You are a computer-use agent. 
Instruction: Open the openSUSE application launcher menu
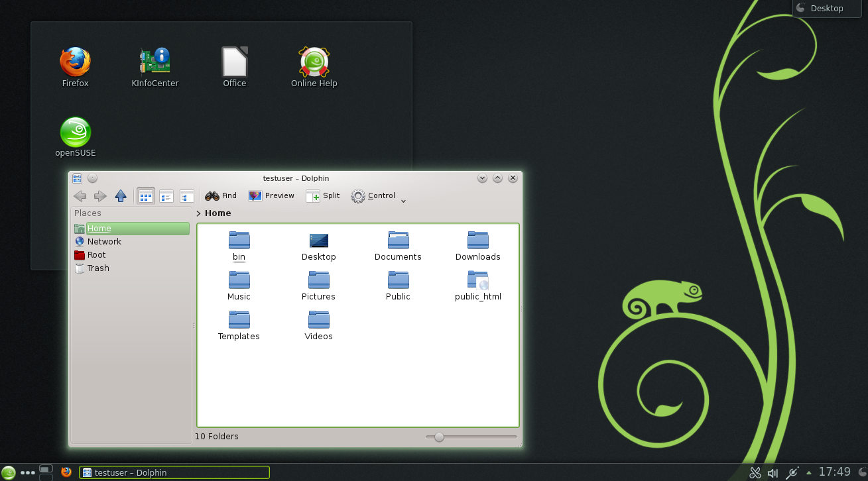(x=9, y=472)
